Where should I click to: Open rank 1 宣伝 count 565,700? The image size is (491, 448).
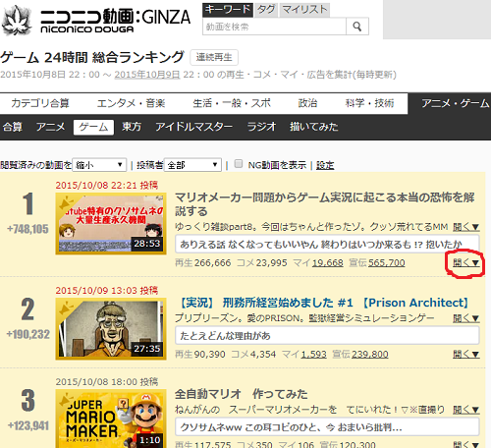(387, 263)
